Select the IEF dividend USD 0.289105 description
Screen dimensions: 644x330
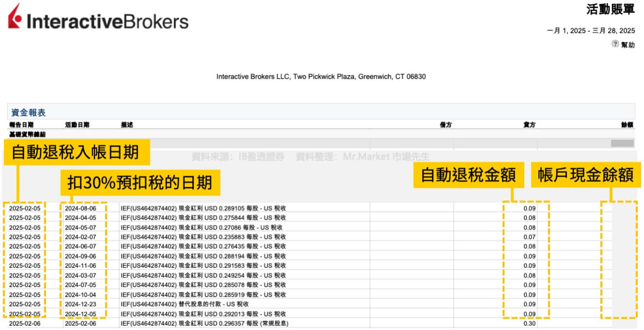pyautogui.click(x=204, y=208)
